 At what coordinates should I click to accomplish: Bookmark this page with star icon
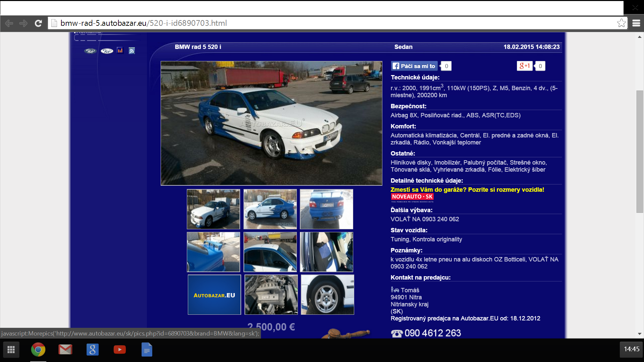point(621,23)
